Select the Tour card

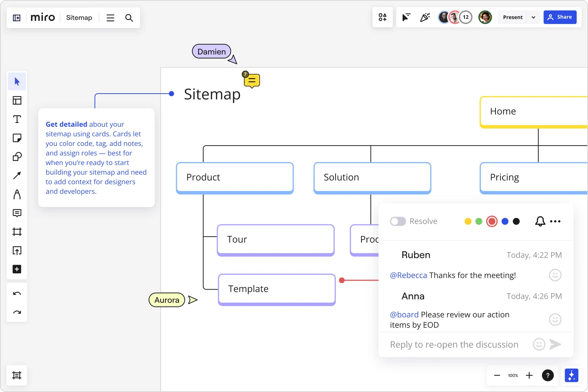(x=276, y=240)
